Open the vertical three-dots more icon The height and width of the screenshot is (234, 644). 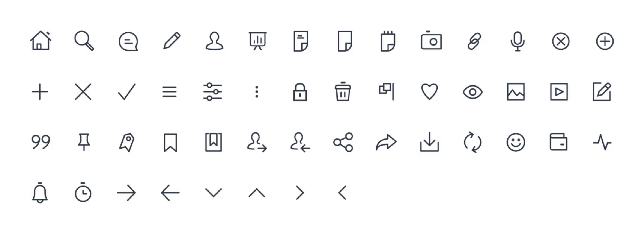click(x=257, y=92)
